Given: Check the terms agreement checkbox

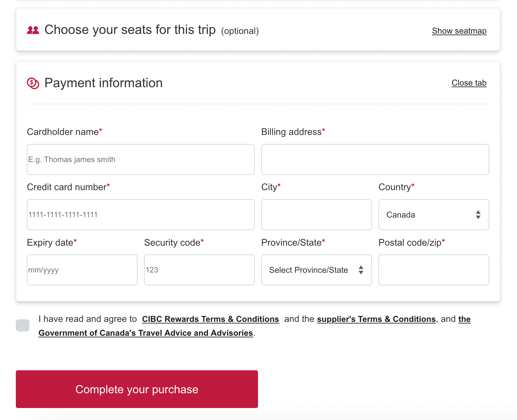Looking at the screenshot, I should (x=23, y=325).
